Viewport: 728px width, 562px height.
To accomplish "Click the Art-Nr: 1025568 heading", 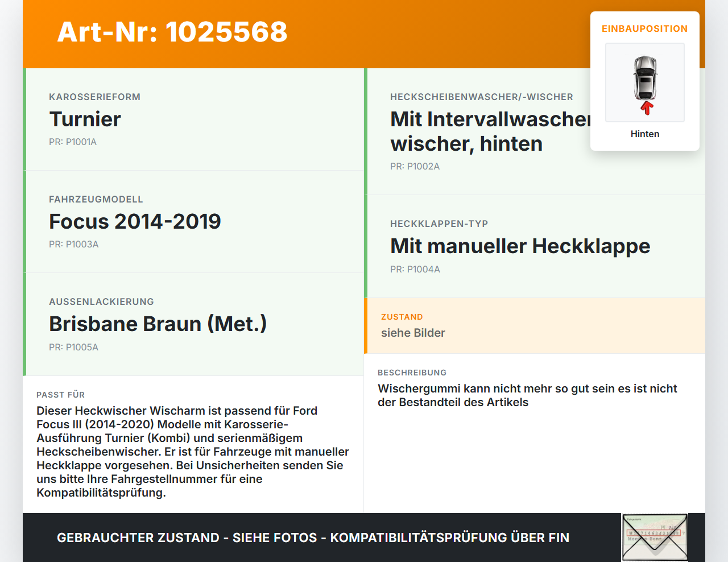I will tap(172, 32).
